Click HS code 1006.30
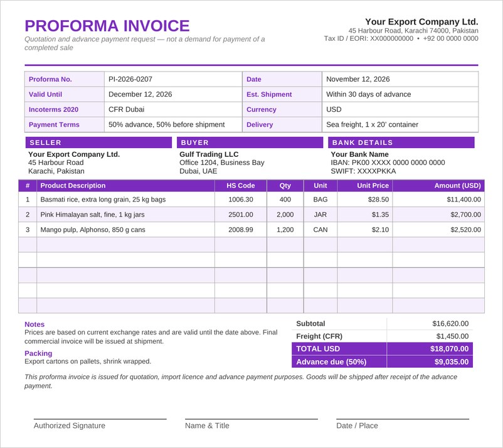 [x=241, y=200]
